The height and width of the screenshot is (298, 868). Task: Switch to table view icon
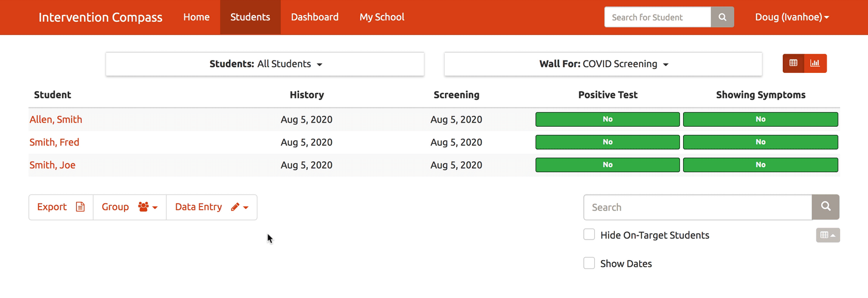[x=793, y=63]
